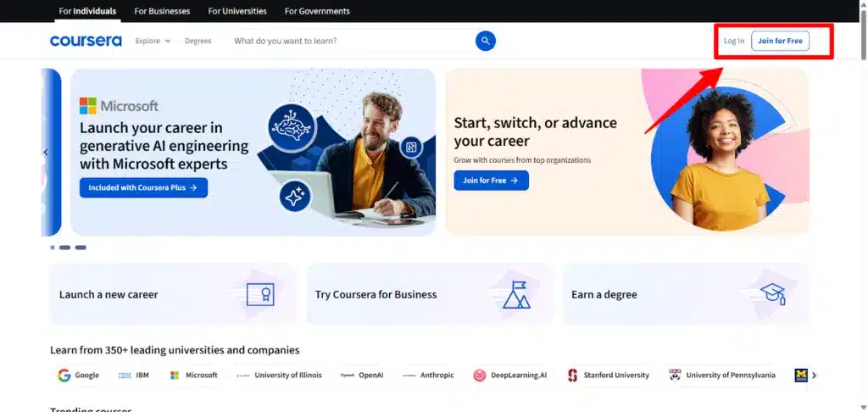Click the Start, switch, or advance headline
This screenshot has height=412, width=868.
pos(535,131)
